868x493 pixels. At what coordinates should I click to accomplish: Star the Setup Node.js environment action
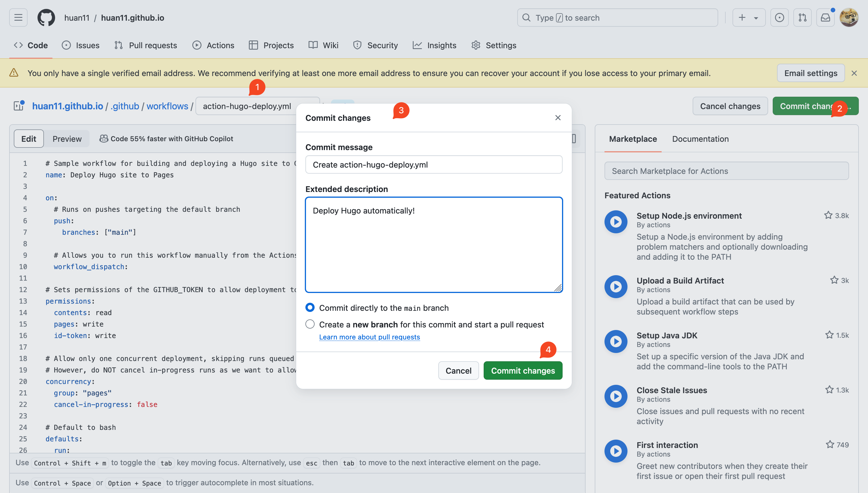click(x=828, y=215)
